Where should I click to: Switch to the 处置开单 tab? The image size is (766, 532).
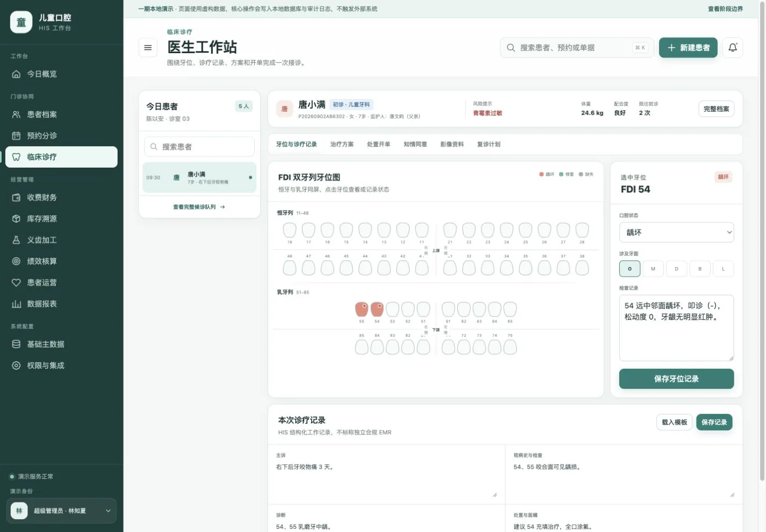(x=378, y=145)
